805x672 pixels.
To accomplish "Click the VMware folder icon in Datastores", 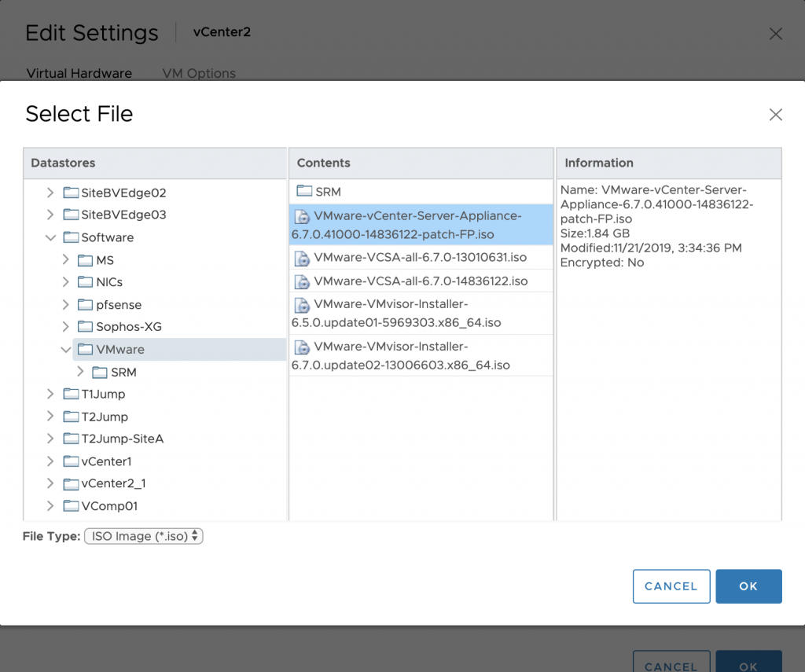I will click(x=85, y=349).
